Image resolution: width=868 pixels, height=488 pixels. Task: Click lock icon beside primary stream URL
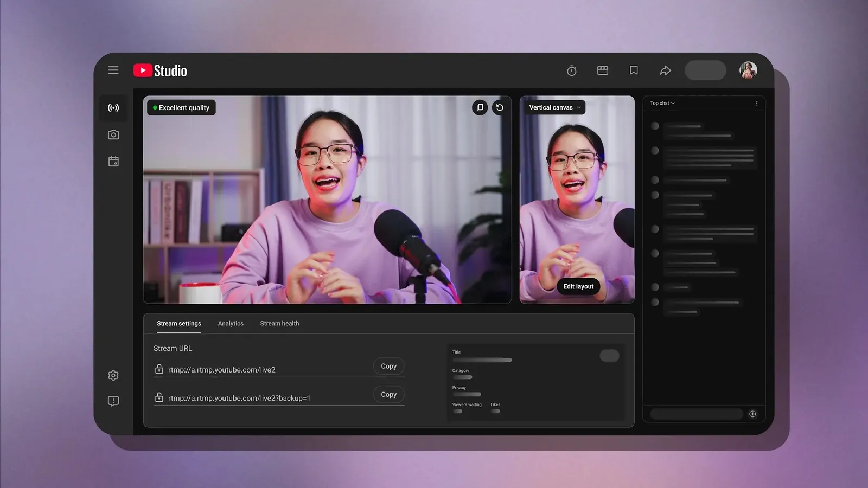(159, 369)
